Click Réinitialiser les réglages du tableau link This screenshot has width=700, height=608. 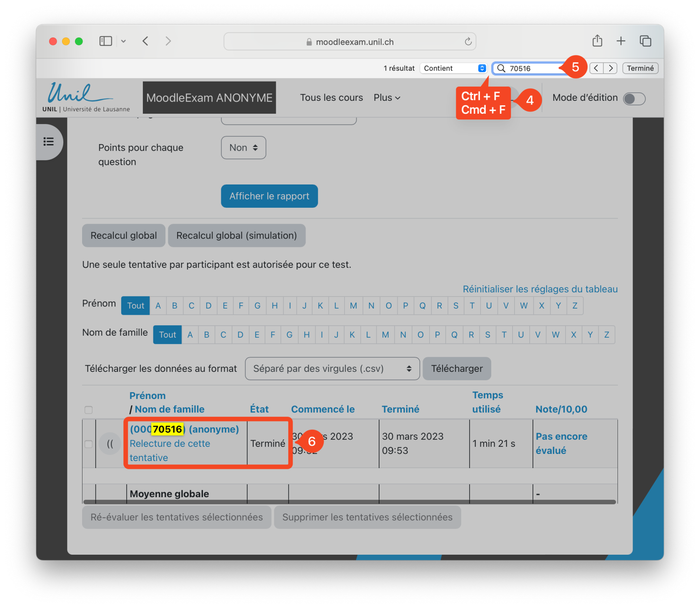[x=540, y=289]
